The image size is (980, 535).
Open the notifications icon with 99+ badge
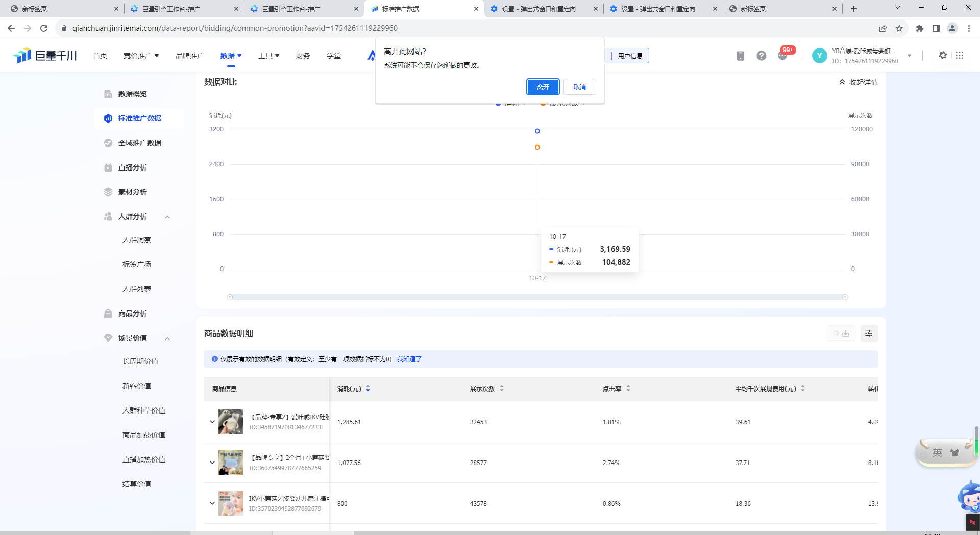tap(782, 55)
